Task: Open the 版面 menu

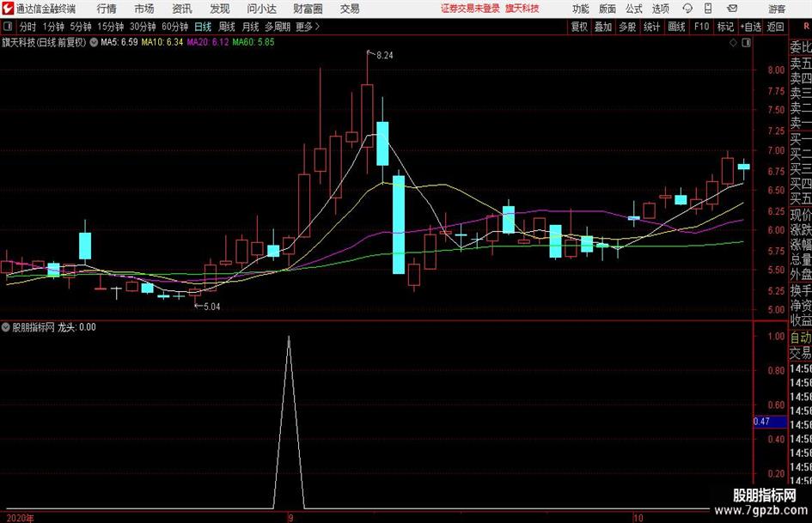Action: 607,9
